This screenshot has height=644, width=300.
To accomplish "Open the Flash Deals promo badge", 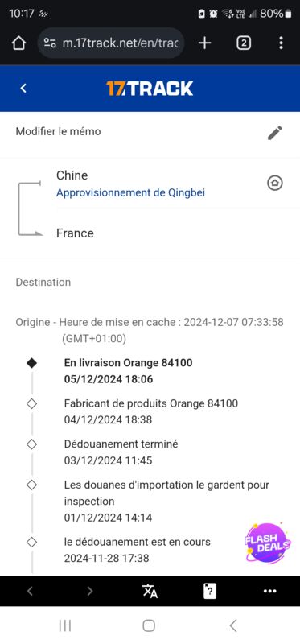I will click(268, 543).
